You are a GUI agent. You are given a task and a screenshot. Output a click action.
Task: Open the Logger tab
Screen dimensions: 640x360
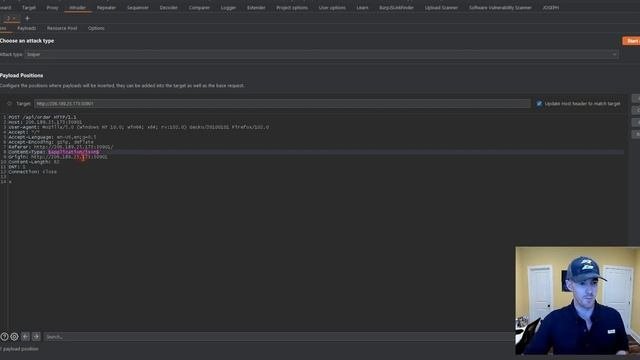coord(228,7)
